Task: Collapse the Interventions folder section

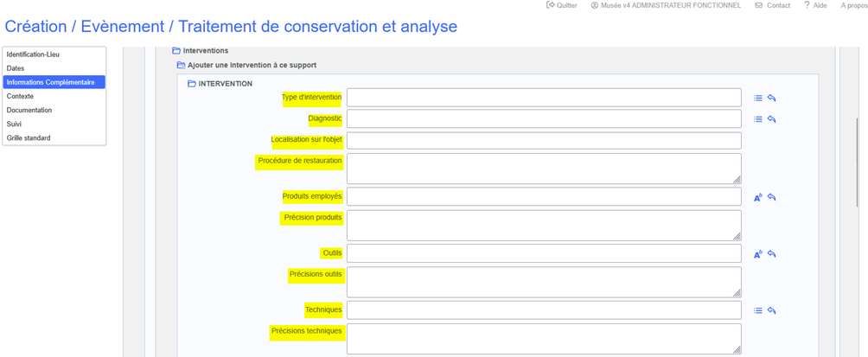Action: 176,51
